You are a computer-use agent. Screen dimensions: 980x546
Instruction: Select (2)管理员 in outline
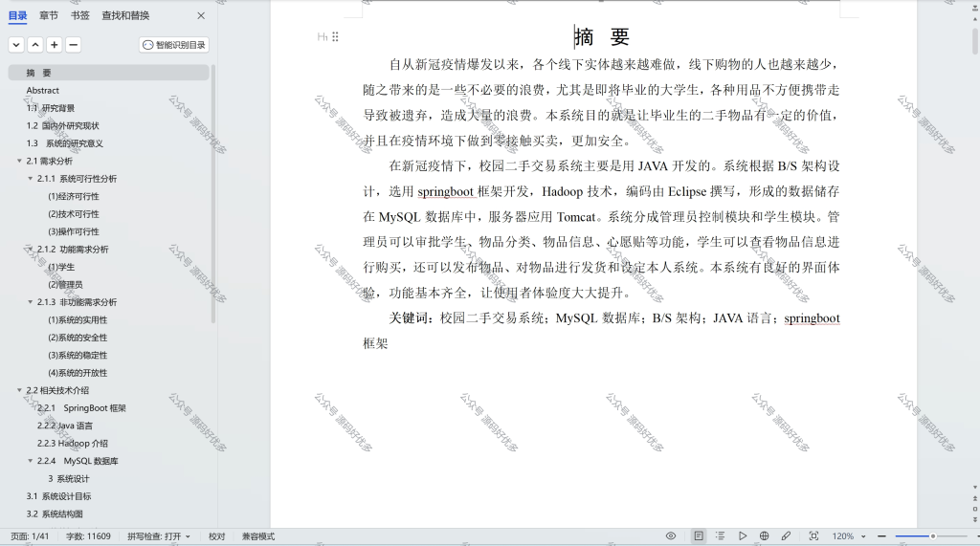[66, 284]
